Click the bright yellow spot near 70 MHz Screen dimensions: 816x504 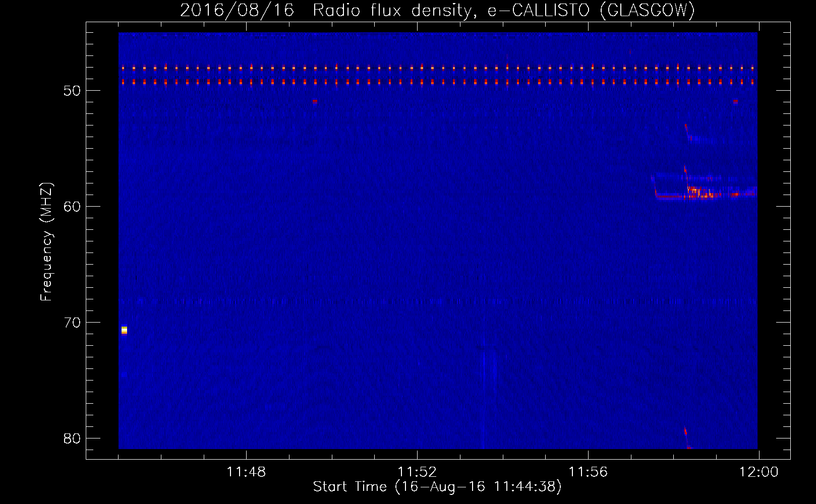click(124, 330)
